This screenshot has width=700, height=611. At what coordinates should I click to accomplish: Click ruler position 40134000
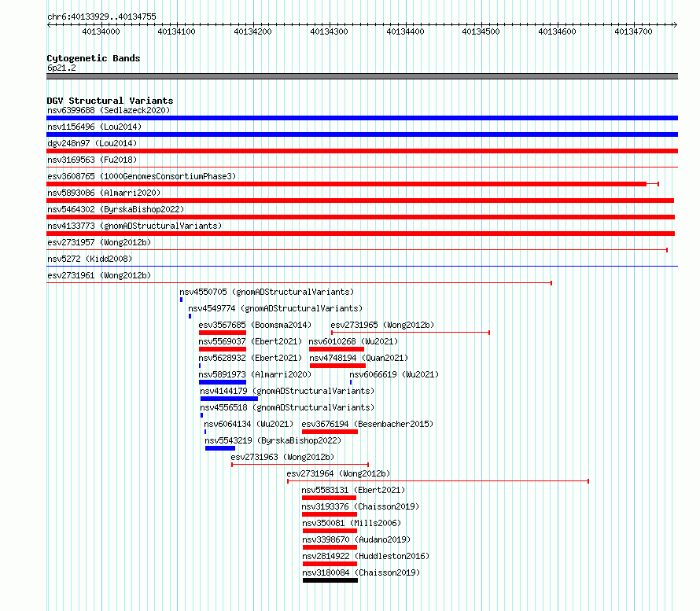click(x=101, y=31)
